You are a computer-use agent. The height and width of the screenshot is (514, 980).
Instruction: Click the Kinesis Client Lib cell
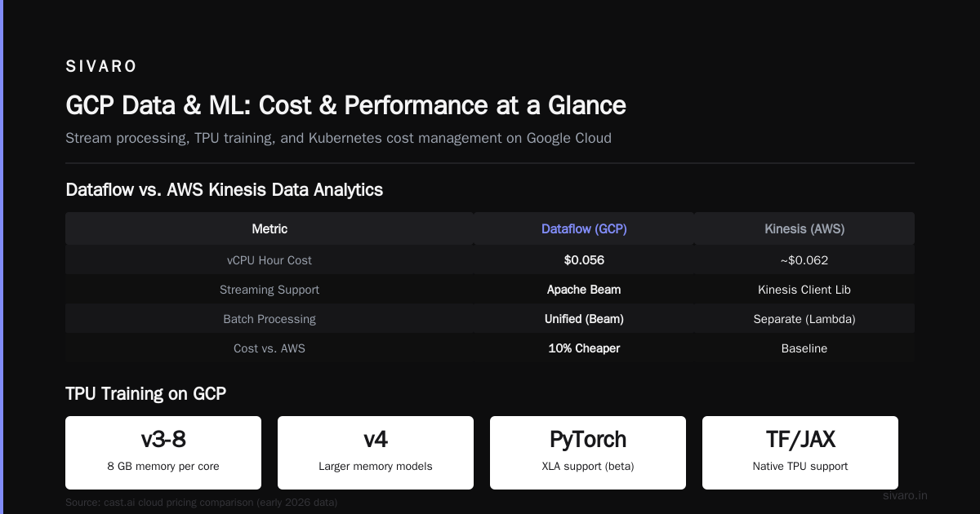tap(804, 290)
